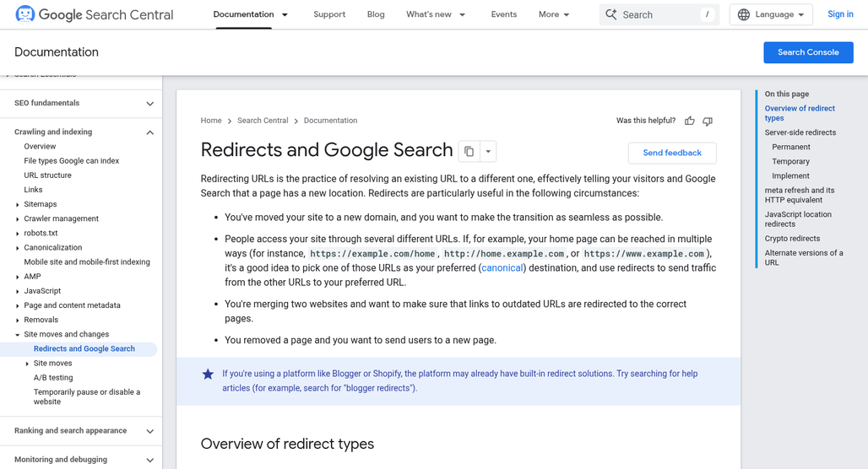Expand the Sitemaps tree item arrow

click(18, 205)
